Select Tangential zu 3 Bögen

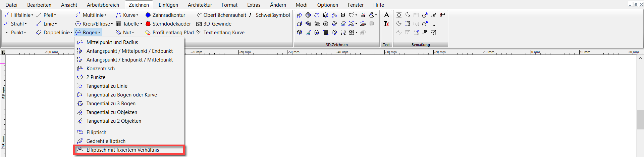[x=129, y=104]
